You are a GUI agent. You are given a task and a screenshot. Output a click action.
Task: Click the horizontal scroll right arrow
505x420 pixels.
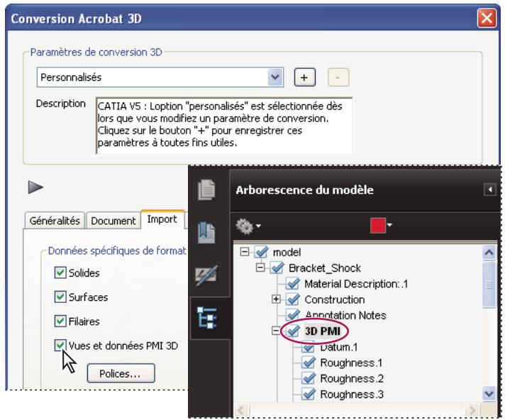click(x=472, y=410)
